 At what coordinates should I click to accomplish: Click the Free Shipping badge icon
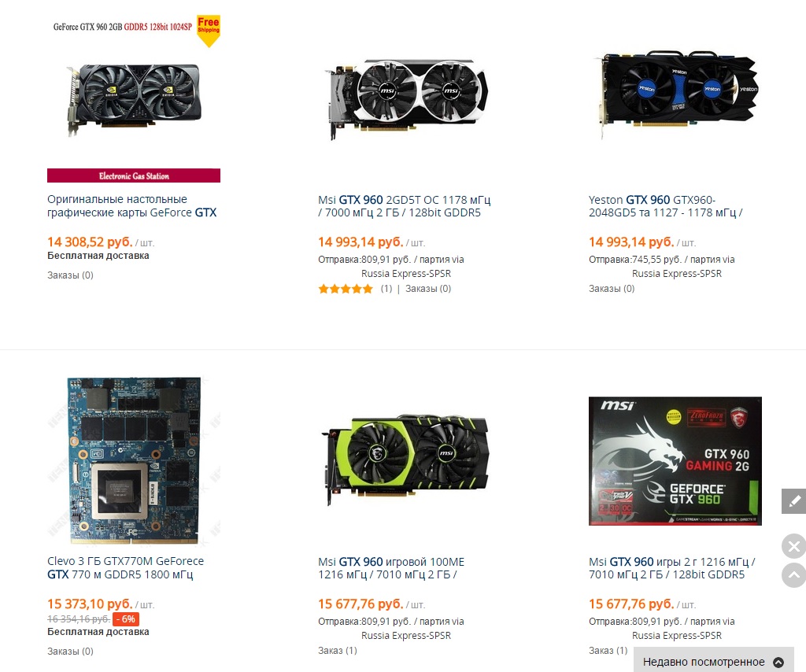(x=209, y=31)
